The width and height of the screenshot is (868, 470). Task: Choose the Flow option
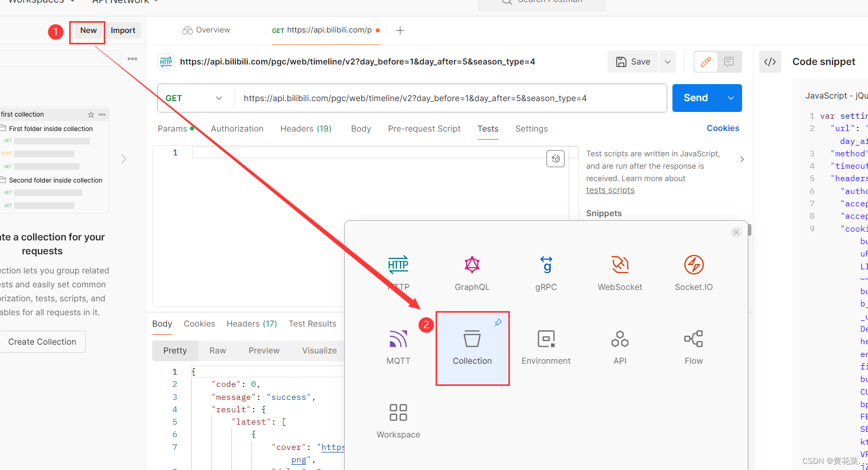pos(694,347)
